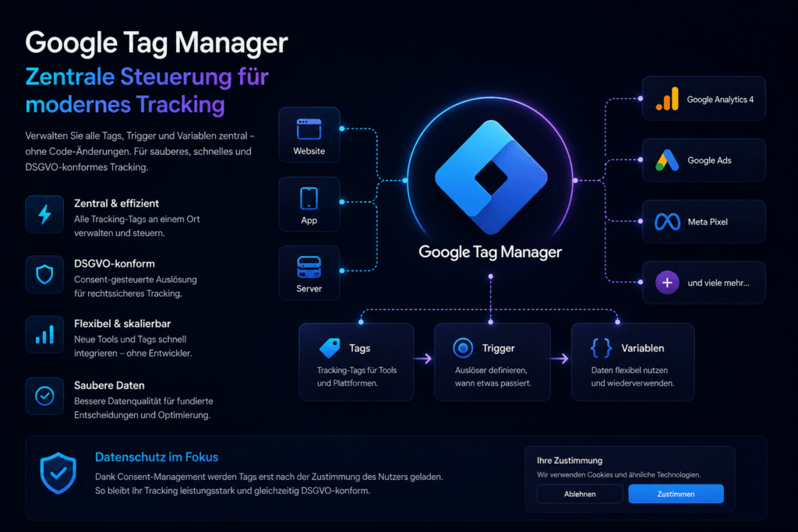Click the large shield checkmark icon in Datenschutz section
798x532 pixels.
tap(58, 473)
